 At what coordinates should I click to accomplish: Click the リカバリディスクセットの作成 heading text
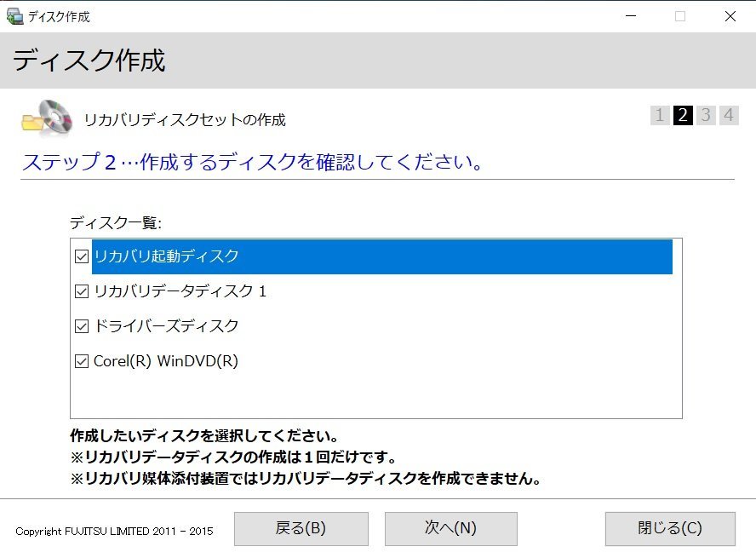coord(185,119)
